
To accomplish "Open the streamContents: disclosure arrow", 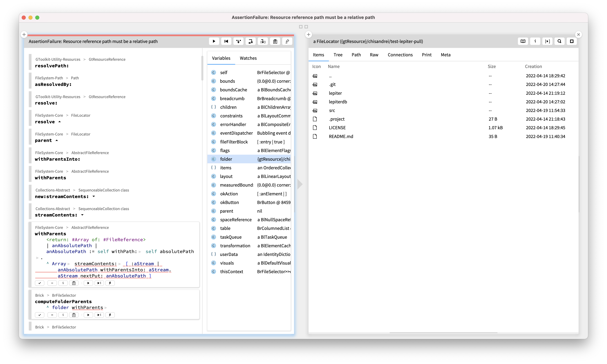I will tap(82, 215).
